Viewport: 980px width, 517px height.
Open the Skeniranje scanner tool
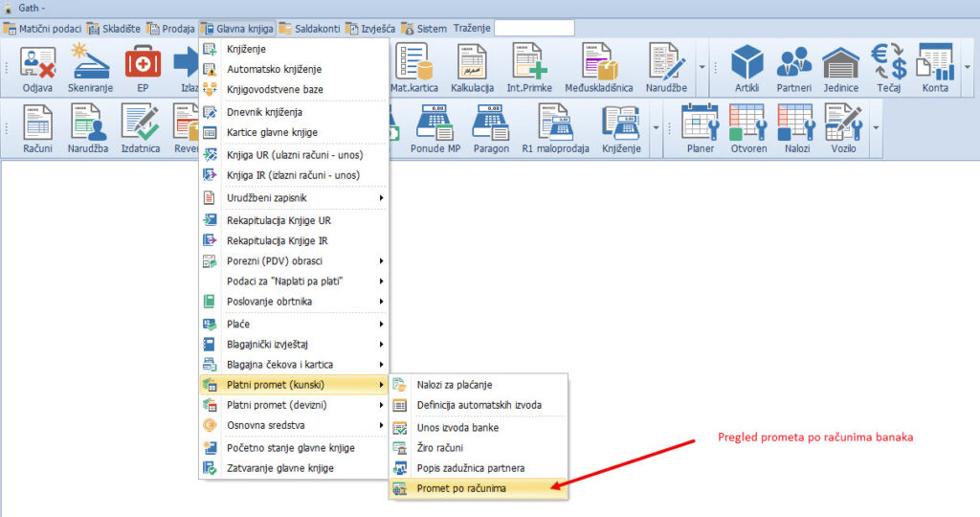click(x=92, y=68)
